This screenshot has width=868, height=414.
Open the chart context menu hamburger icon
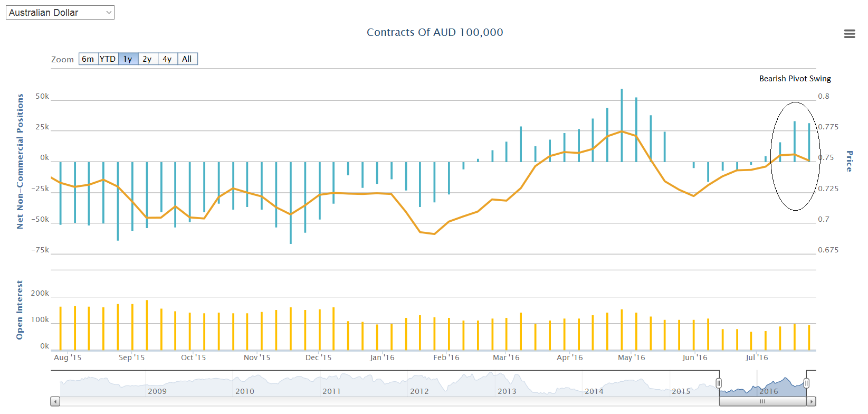pyautogui.click(x=849, y=34)
